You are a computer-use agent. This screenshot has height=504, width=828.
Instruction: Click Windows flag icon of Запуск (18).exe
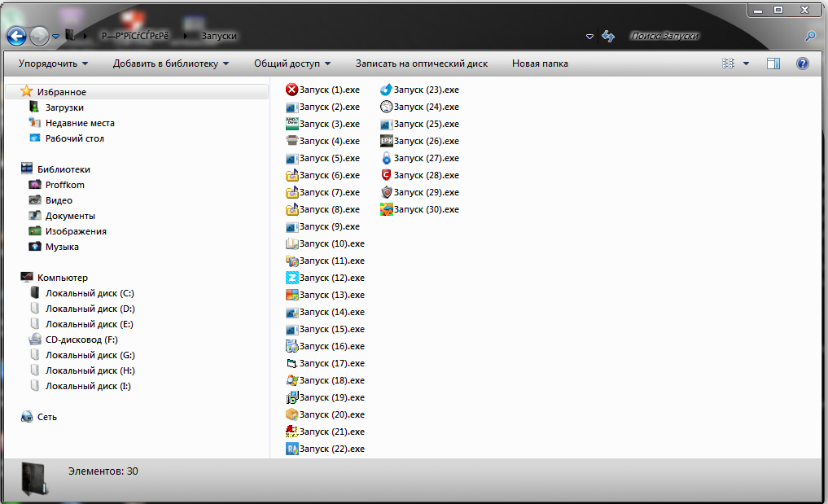(x=291, y=380)
